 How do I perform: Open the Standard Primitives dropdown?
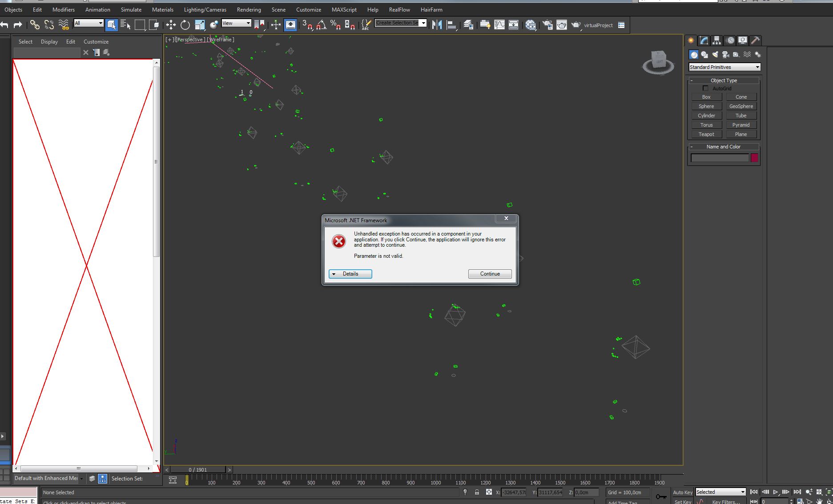tap(724, 67)
